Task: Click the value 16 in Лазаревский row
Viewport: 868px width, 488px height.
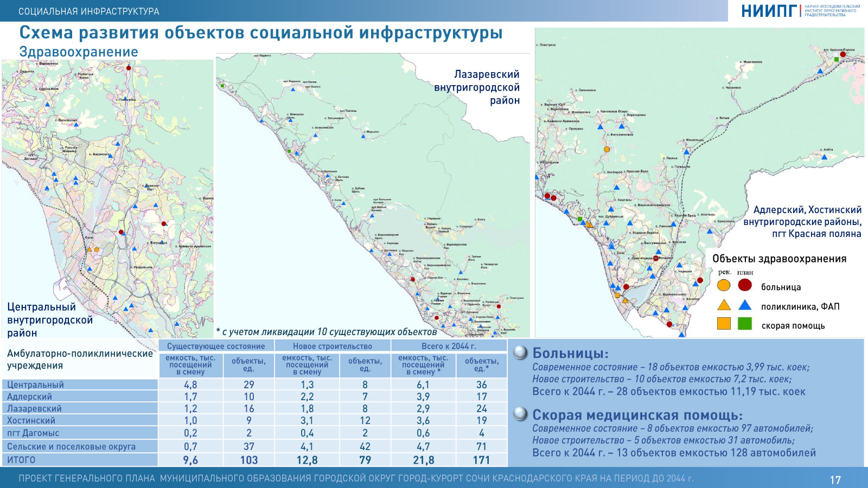Action: tap(248, 408)
